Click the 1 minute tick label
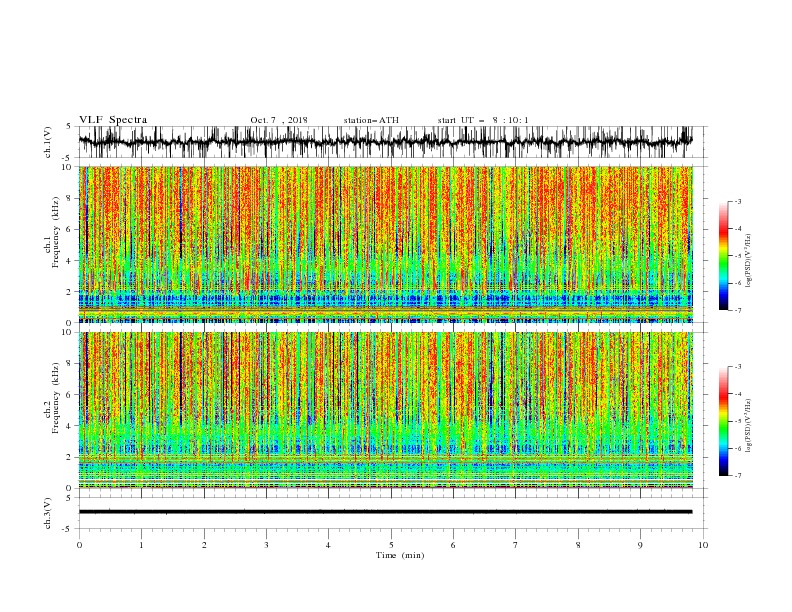 [141, 545]
